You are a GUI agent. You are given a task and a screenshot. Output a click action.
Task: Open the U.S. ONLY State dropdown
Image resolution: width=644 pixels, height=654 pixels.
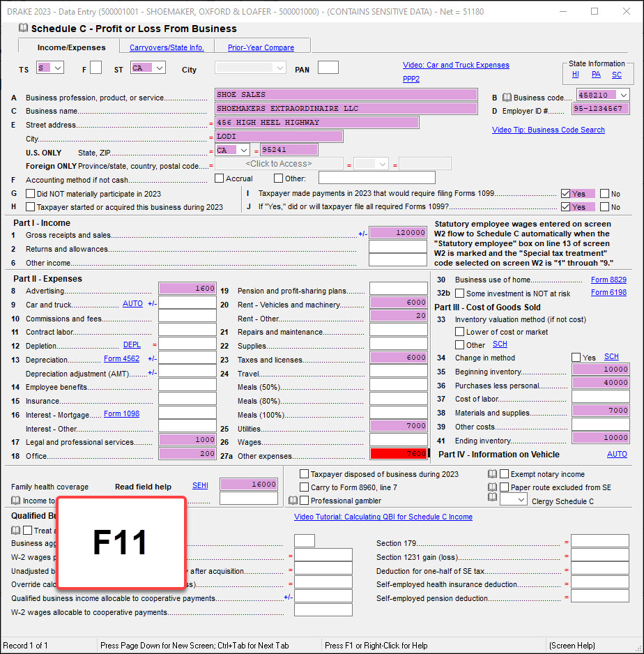click(x=244, y=150)
